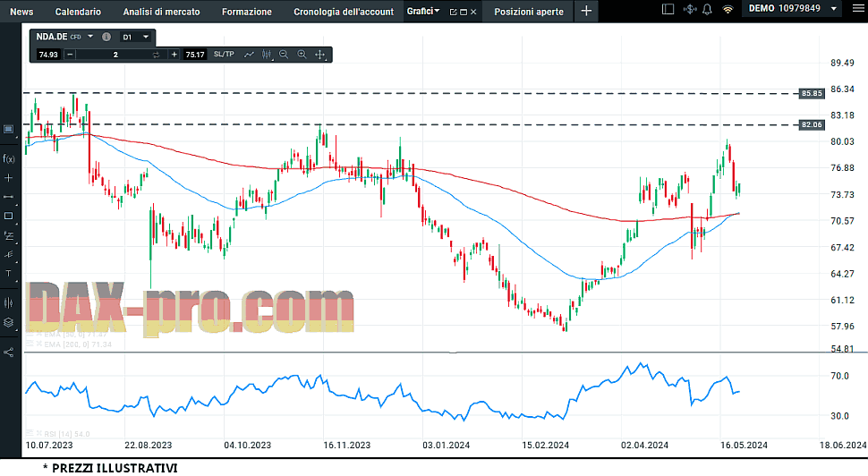Select the Fibonacci retracement tool
This screenshot has width=868, height=476.
coord(8,235)
